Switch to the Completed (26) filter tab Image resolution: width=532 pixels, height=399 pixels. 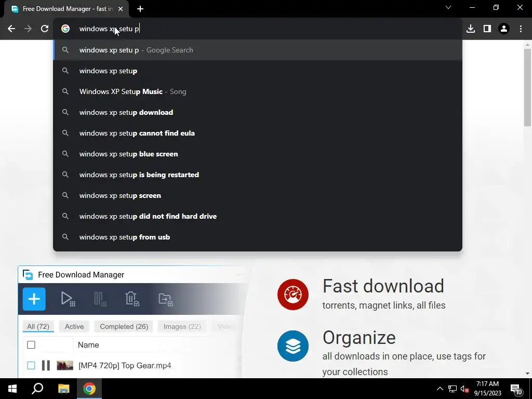tap(124, 326)
